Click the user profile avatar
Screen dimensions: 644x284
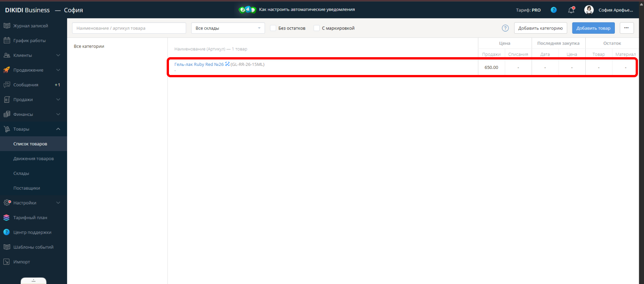(589, 10)
